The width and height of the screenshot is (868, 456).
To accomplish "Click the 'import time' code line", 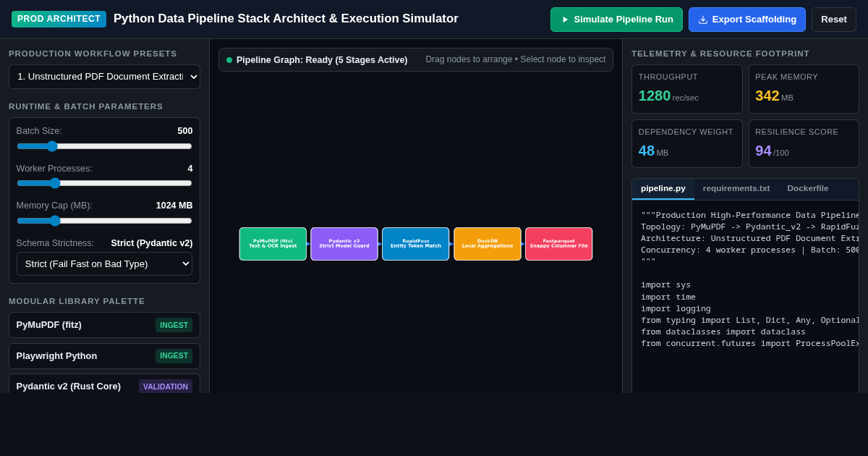I will tap(668, 297).
